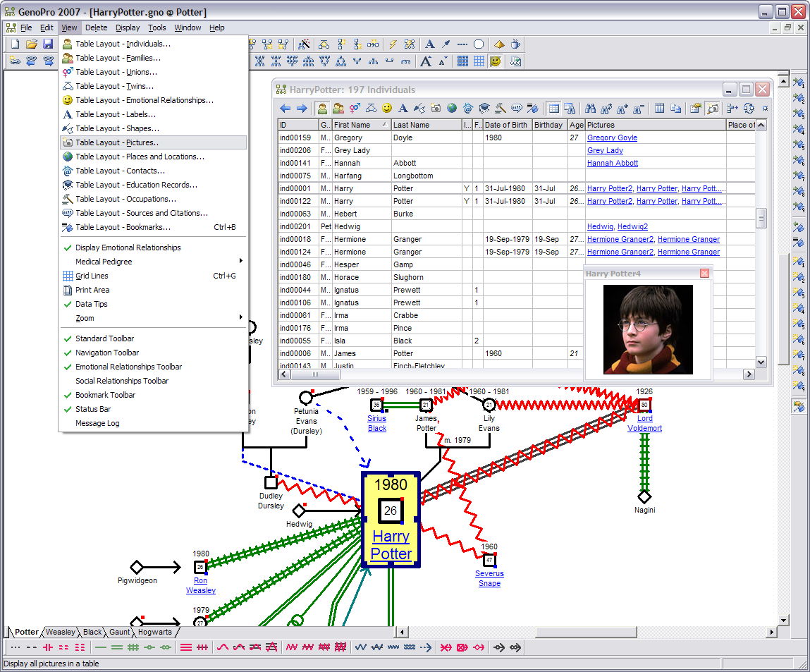Click the speech bubble sources icon in table toolbar

[517, 108]
